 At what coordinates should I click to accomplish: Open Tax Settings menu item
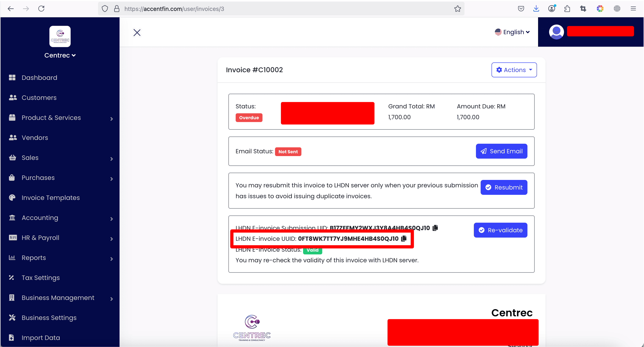[41, 278]
